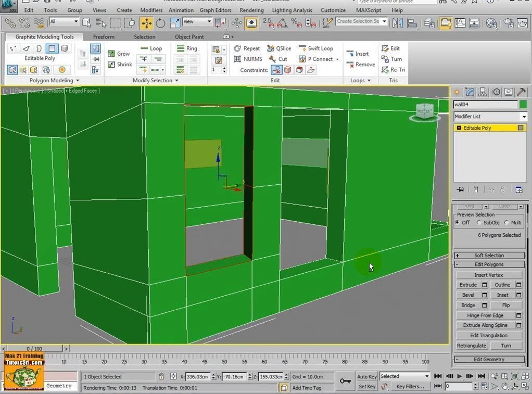The height and width of the screenshot is (394, 532).
Task: Click the green object color swatch
Action: click(x=523, y=105)
